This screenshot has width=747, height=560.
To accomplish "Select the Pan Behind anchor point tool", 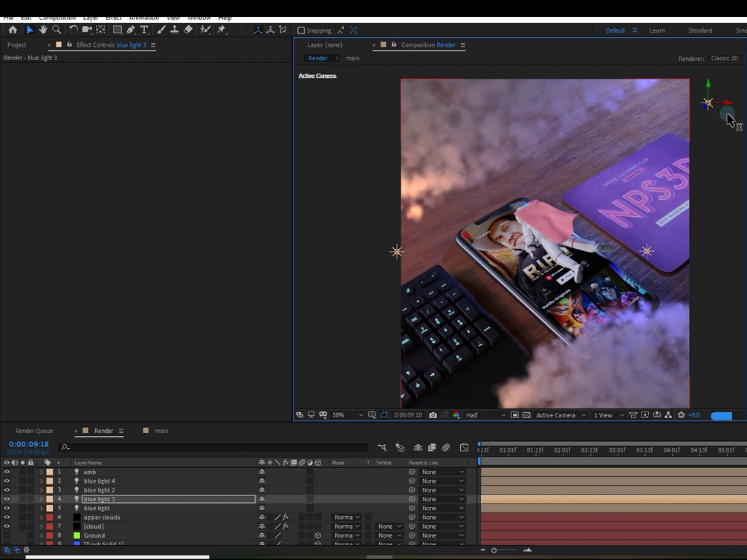I will [x=100, y=30].
